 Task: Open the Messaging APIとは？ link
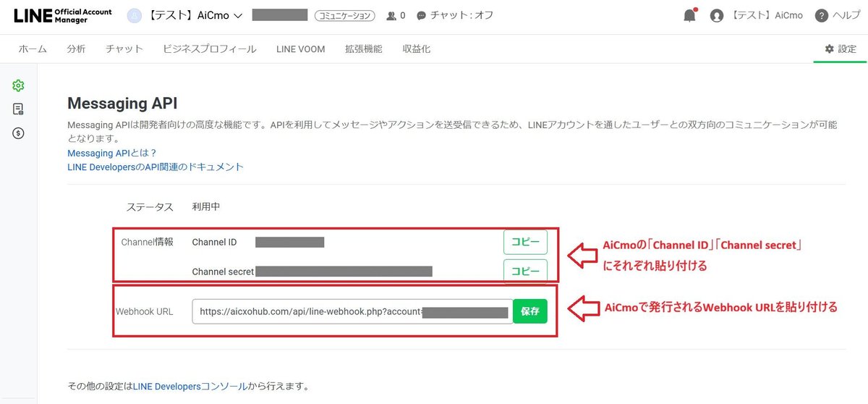click(x=112, y=153)
